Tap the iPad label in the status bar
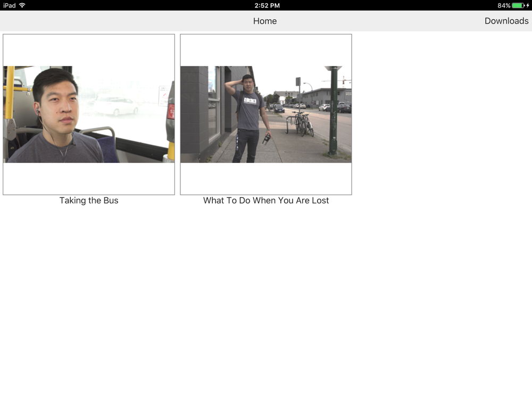Viewport: 532px width, 399px height. [x=10, y=5]
